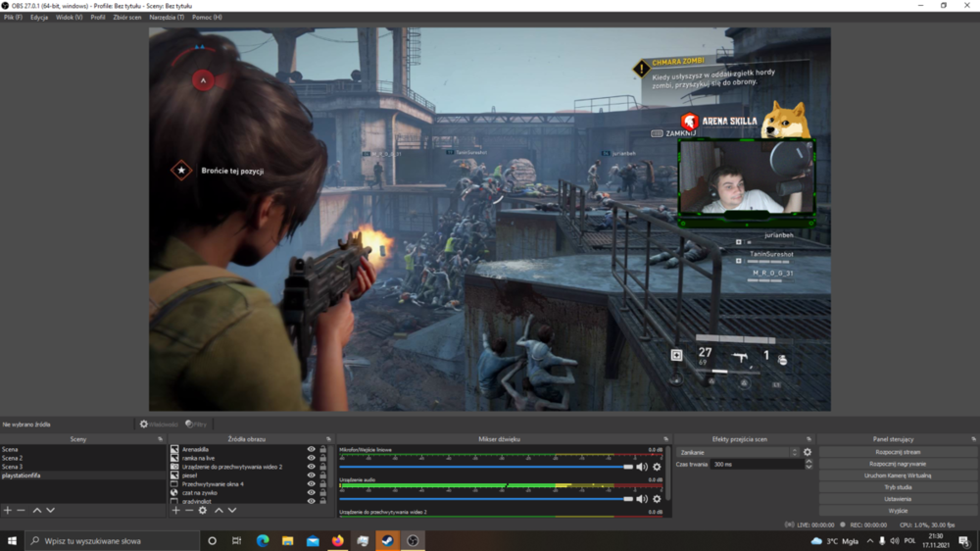Hide Przechwytywanie okna 4 source
The width and height of the screenshot is (980, 551).
(x=312, y=484)
